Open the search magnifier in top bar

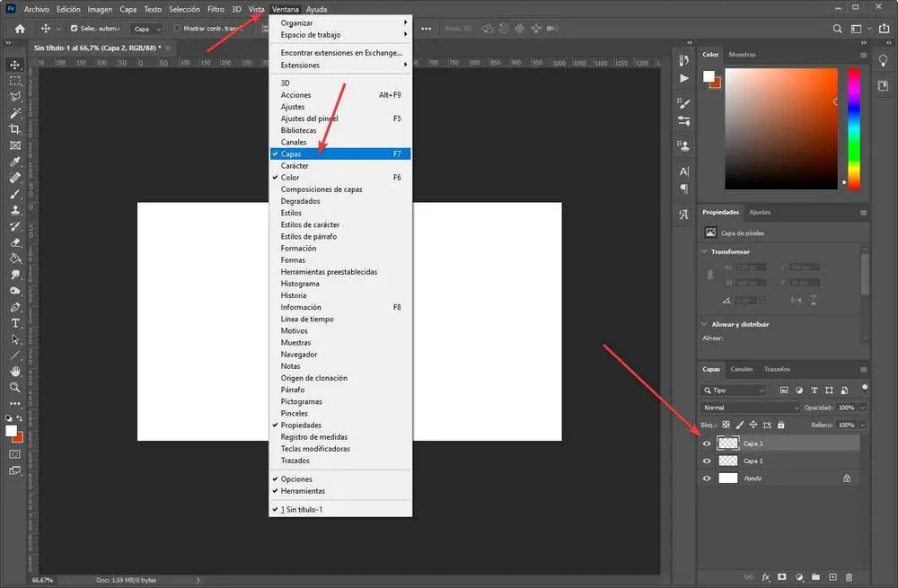tap(837, 29)
